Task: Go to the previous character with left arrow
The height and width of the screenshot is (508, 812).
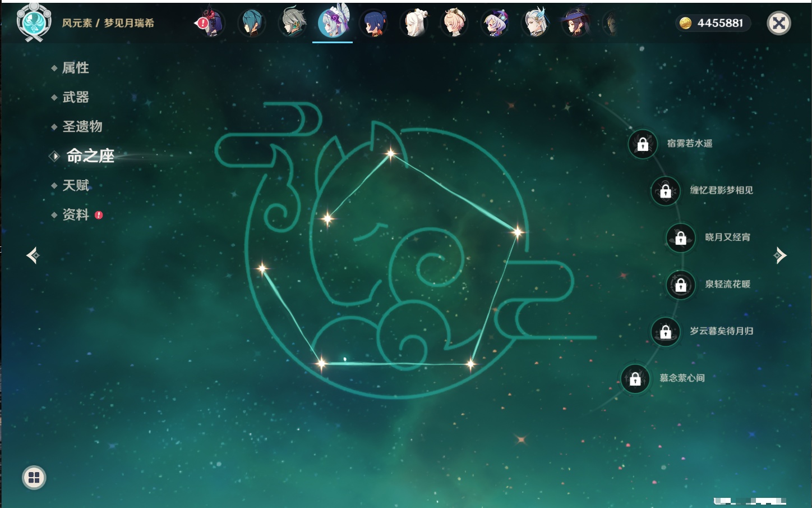Action: point(33,255)
